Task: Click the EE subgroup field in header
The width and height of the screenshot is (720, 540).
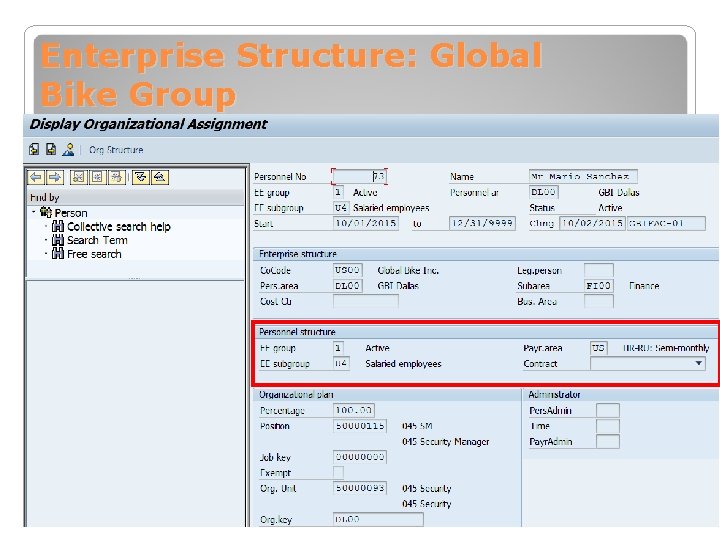Action: pyautogui.click(x=340, y=208)
